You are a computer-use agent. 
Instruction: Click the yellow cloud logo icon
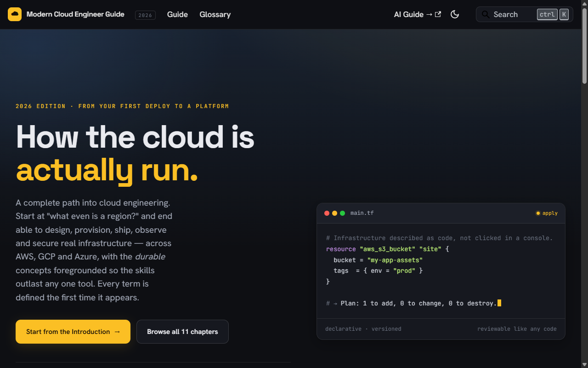coord(15,14)
